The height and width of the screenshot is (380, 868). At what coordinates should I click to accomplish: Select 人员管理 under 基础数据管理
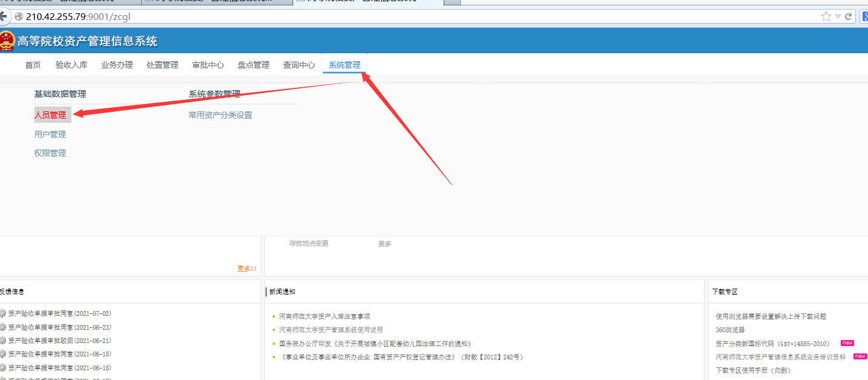click(x=51, y=115)
